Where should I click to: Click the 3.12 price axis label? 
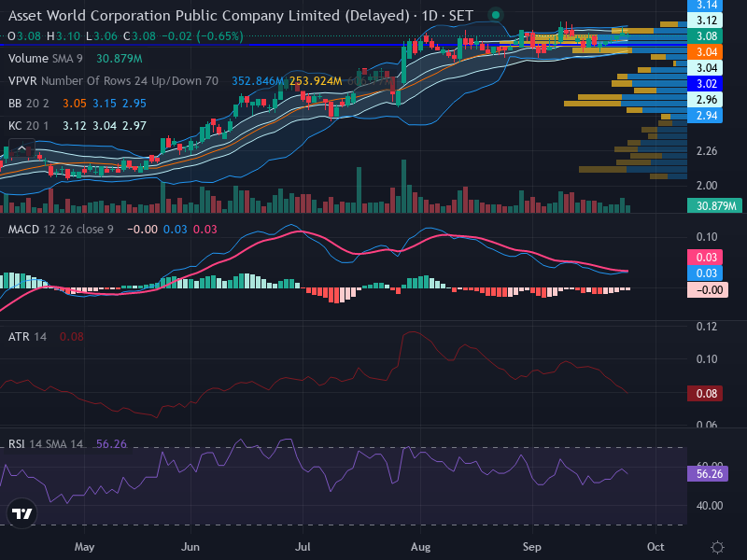(705, 21)
